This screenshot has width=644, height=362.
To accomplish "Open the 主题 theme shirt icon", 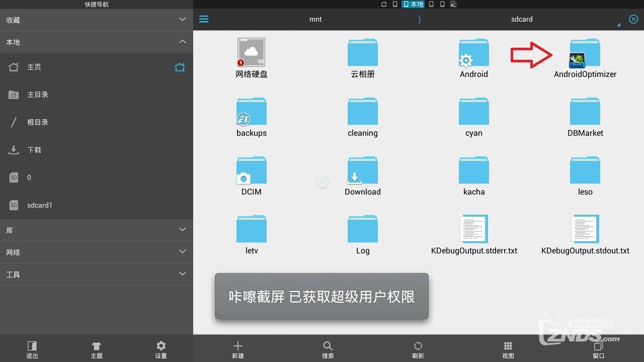I will pos(97,346).
